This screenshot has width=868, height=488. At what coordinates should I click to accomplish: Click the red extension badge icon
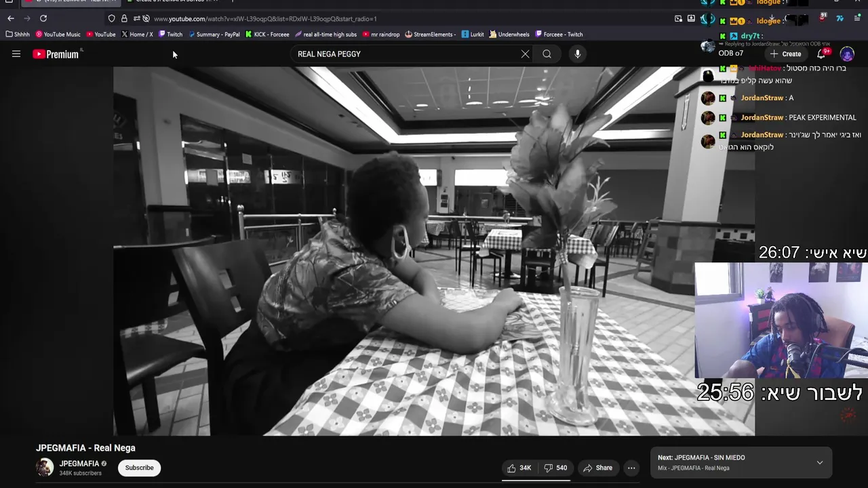tap(823, 18)
